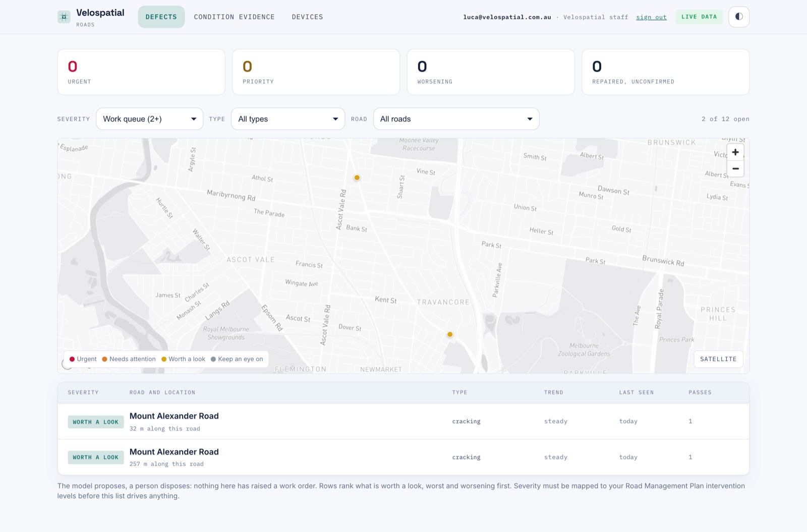Click 'cracking' in the 257 m row

(466, 457)
